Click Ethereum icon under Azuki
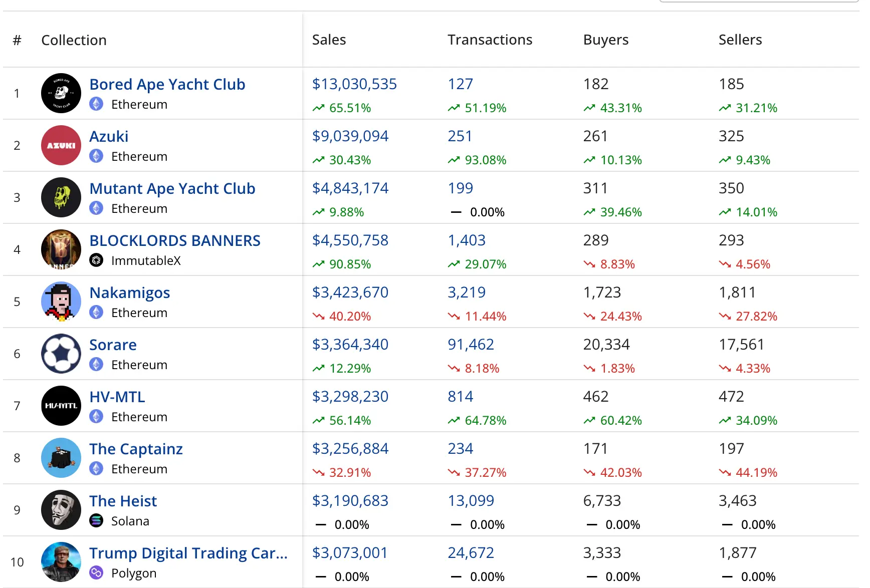 [96, 156]
